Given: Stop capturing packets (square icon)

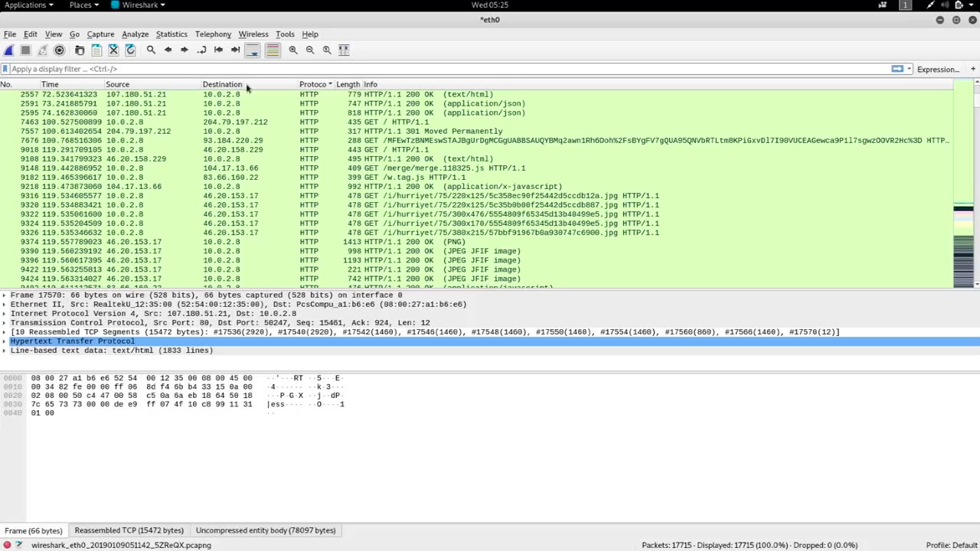Looking at the screenshot, I should click(x=25, y=50).
